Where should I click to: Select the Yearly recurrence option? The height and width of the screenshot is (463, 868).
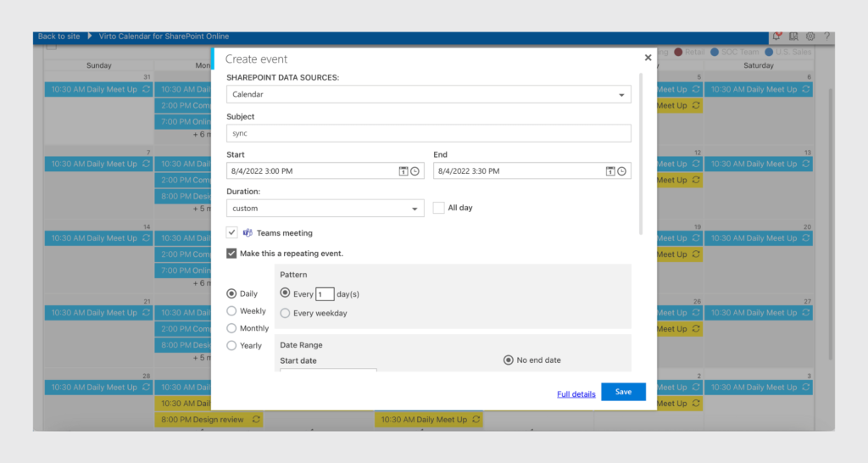click(x=231, y=346)
